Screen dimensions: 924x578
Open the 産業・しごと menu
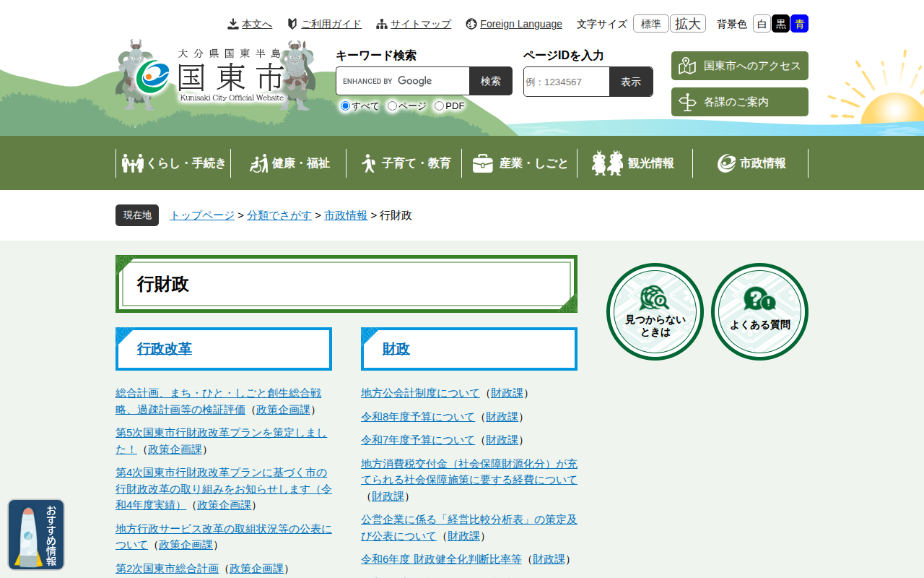pyautogui.click(x=520, y=163)
